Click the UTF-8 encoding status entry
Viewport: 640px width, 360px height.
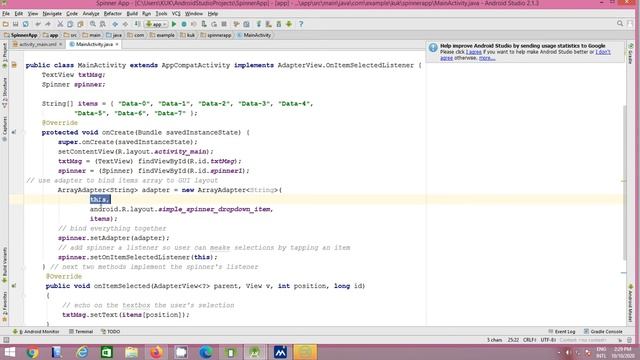[x=548, y=340]
